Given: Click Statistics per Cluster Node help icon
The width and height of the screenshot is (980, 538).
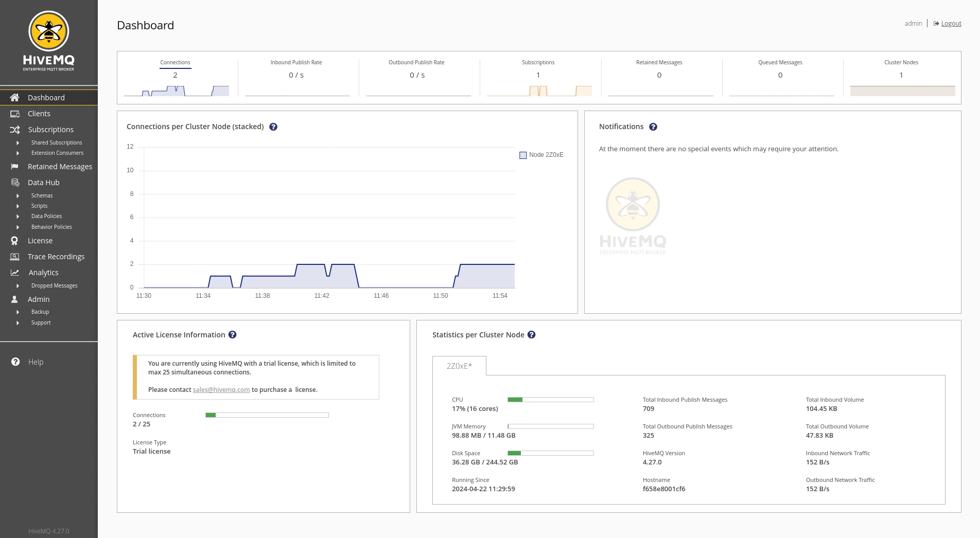Looking at the screenshot, I should tap(532, 335).
